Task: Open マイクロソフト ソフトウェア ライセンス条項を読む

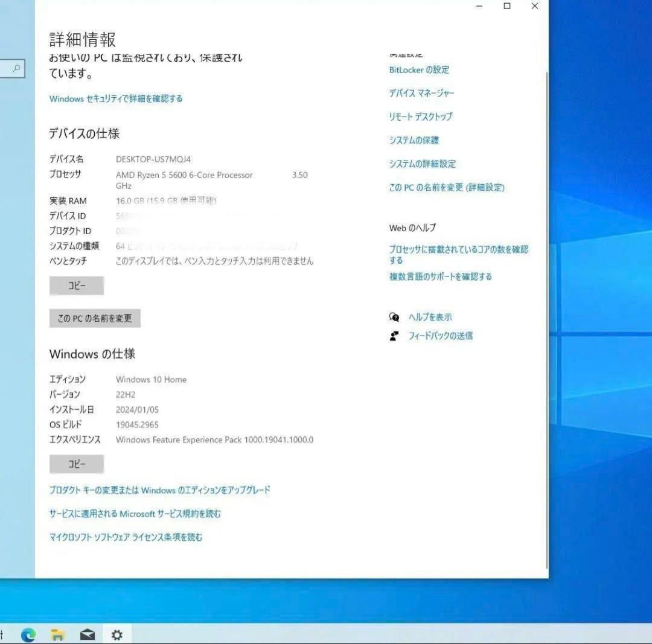Action: (x=126, y=537)
